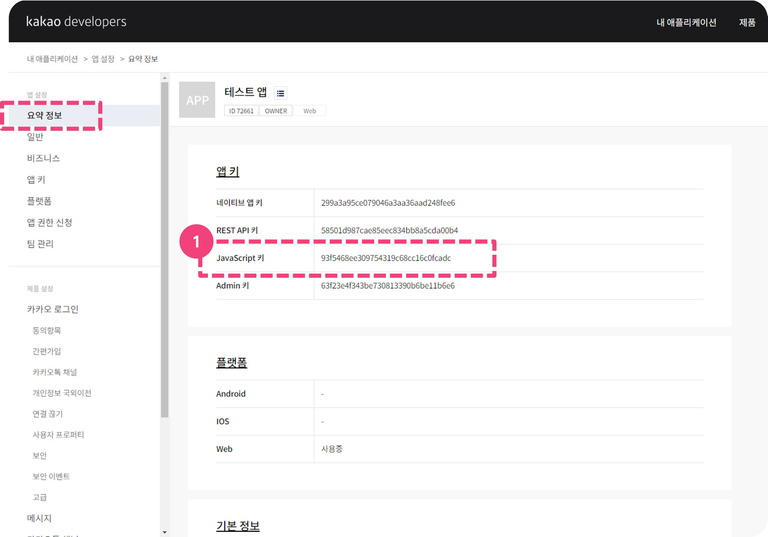Screen dimensions: 768x537
Task: Click the iOS platform row label
Action: 223,421
